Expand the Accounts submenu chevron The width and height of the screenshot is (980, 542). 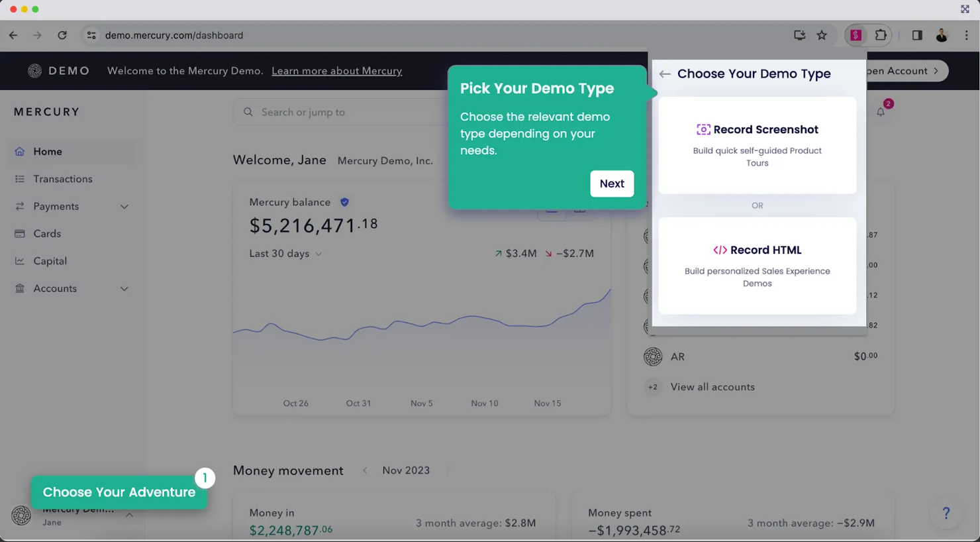click(x=124, y=289)
